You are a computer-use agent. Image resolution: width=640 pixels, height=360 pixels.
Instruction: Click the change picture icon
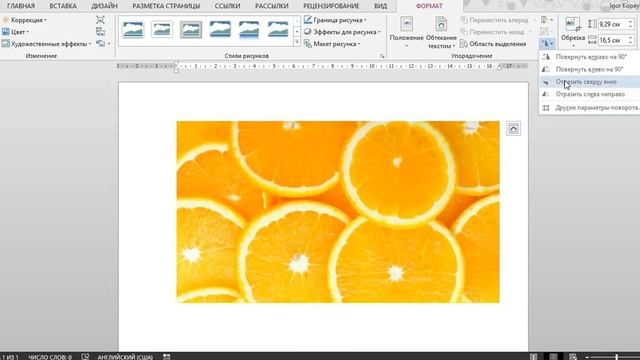(x=100, y=31)
